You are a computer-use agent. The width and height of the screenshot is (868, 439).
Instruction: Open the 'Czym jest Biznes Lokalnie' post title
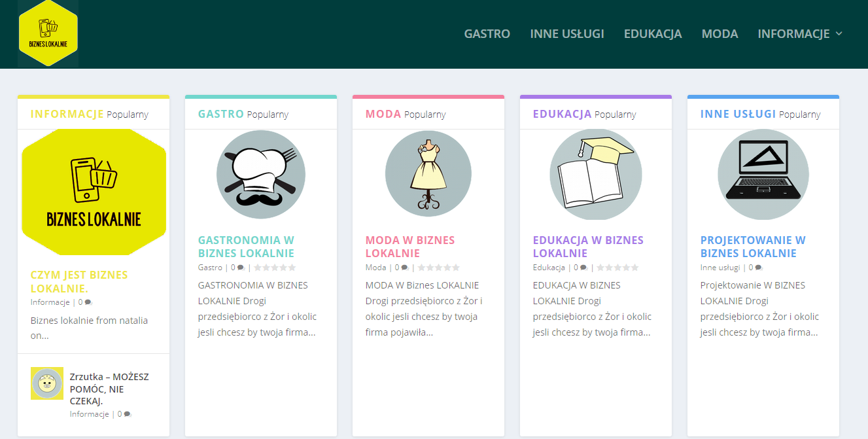pos(79,281)
